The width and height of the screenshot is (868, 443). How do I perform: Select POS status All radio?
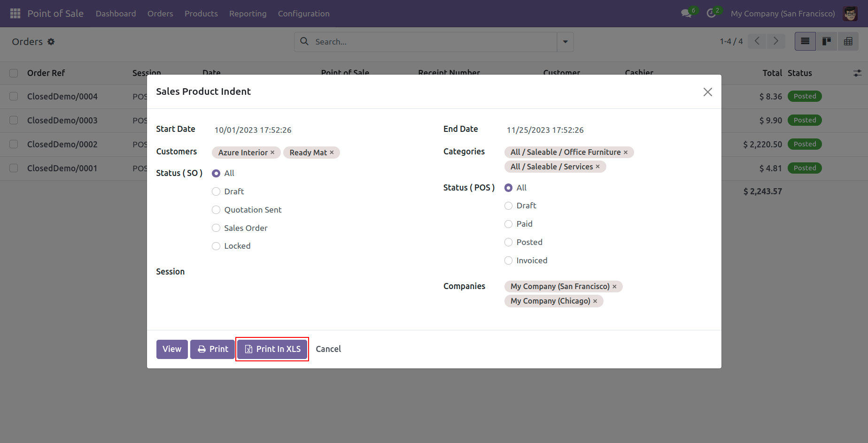[x=508, y=188]
